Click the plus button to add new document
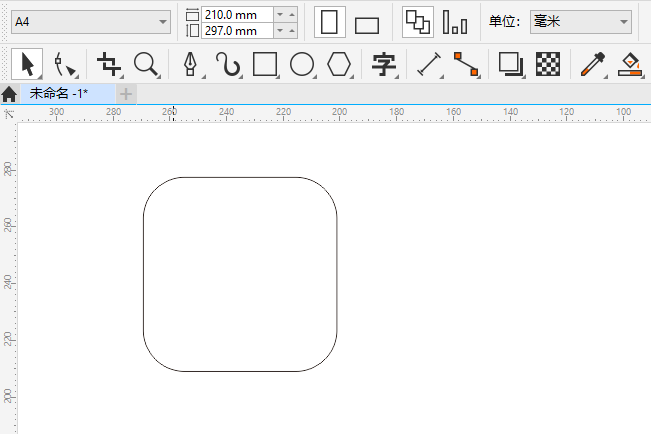The width and height of the screenshot is (651, 434). click(x=126, y=94)
